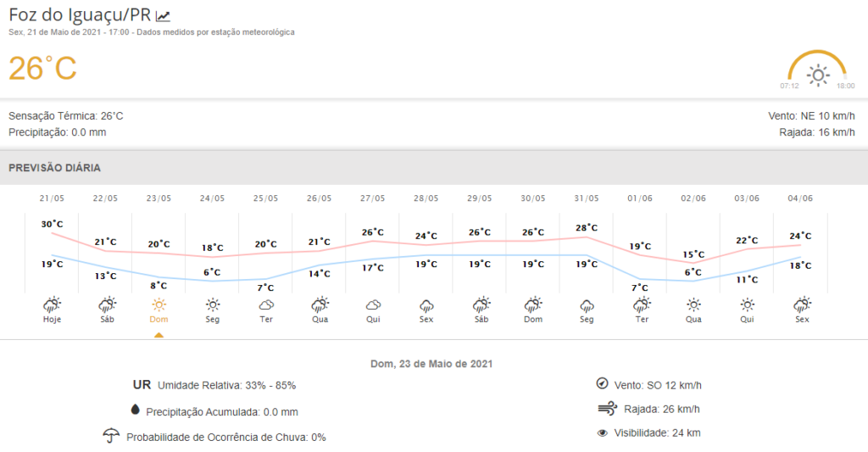Click the wind compass icon next to Vento
868x452 pixels.
click(x=603, y=383)
